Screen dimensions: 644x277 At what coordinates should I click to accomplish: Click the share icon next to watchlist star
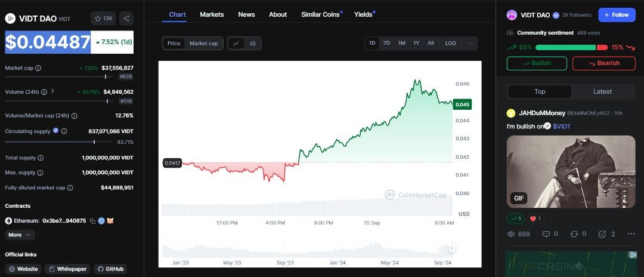126,19
